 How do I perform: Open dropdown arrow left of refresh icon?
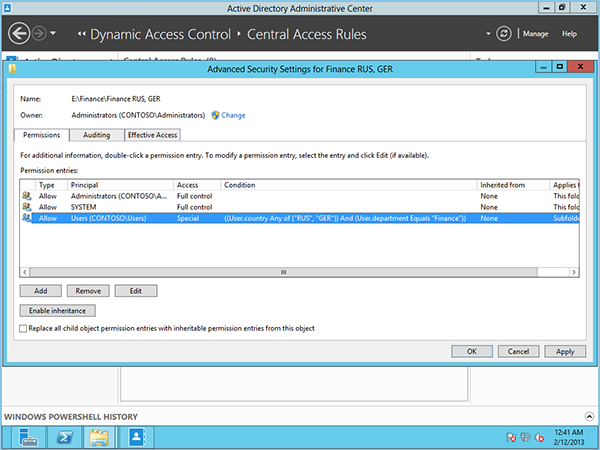click(488, 34)
